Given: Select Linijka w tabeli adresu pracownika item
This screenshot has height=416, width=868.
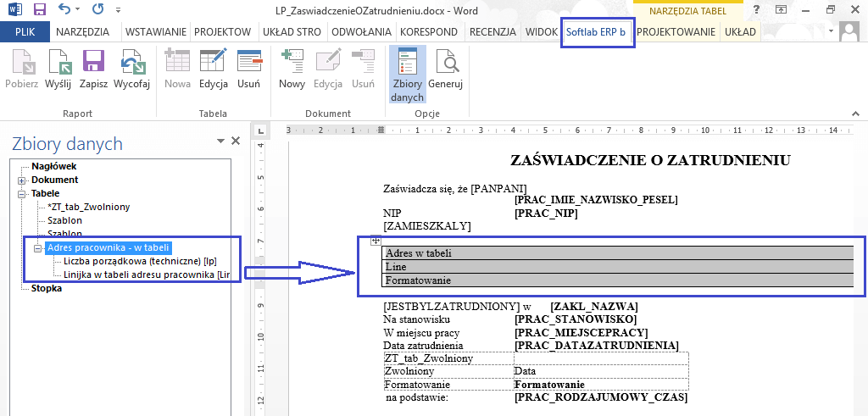Looking at the screenshot, I should [x=146, y=275].
